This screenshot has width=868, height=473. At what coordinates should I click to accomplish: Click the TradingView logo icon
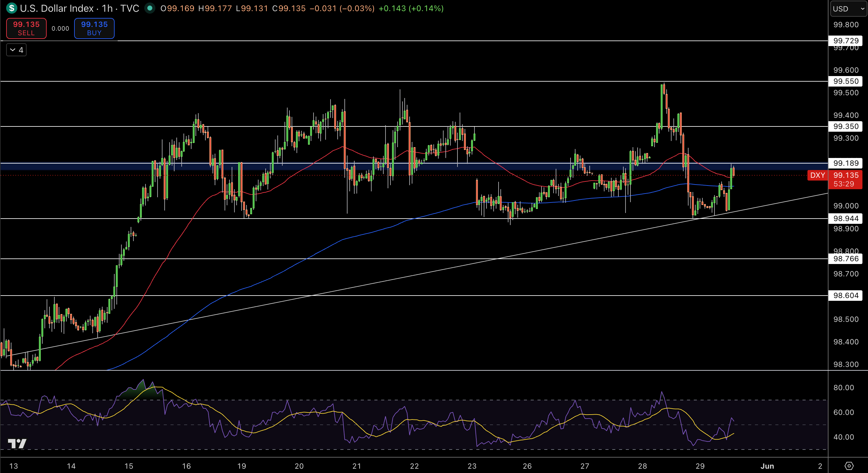click(17, 443)
